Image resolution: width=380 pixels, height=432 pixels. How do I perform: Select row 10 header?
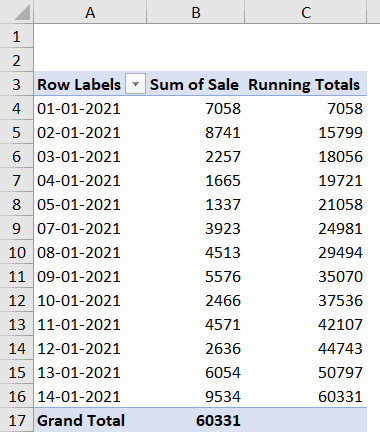pos(17,252)
